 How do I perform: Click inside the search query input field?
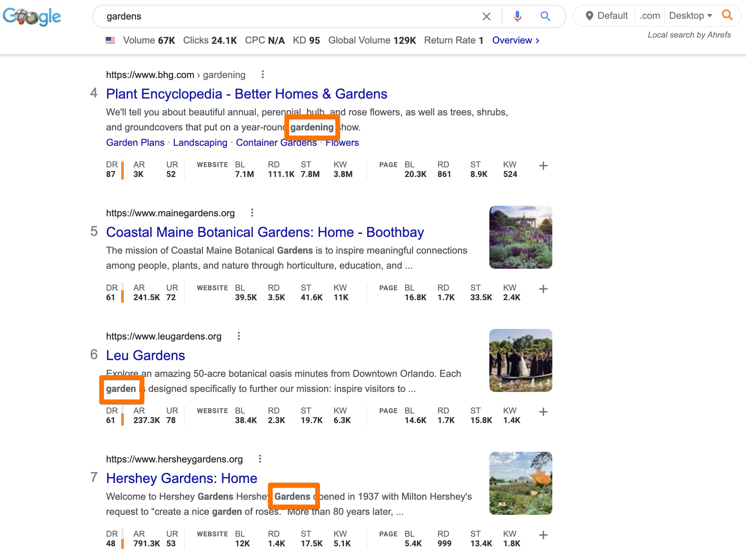click(240, 16)
